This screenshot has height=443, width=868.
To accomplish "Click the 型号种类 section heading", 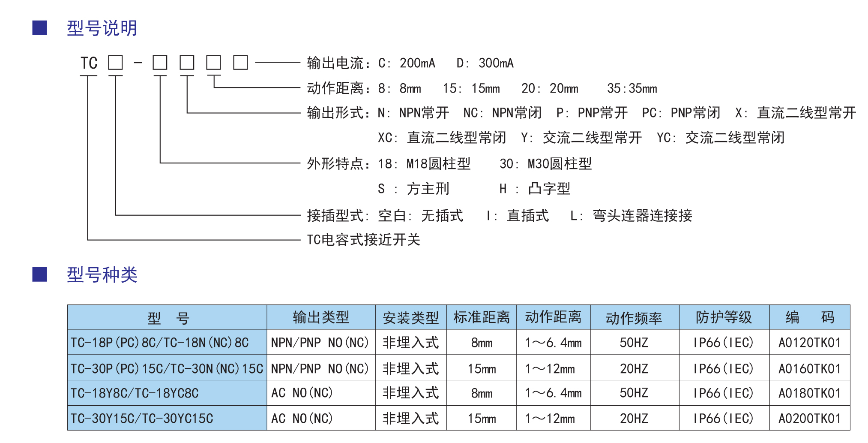I will 102,275.
